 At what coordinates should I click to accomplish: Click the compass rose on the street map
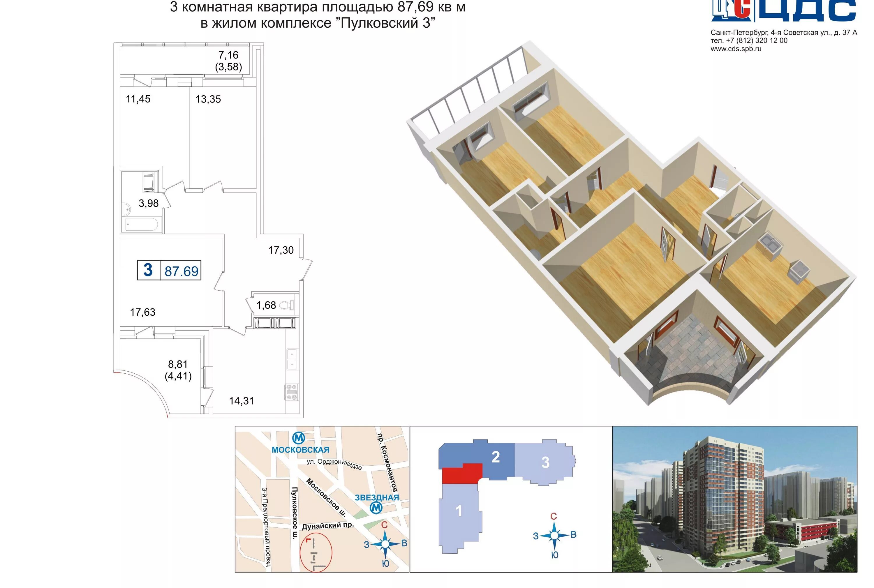[x=385, y=544]
